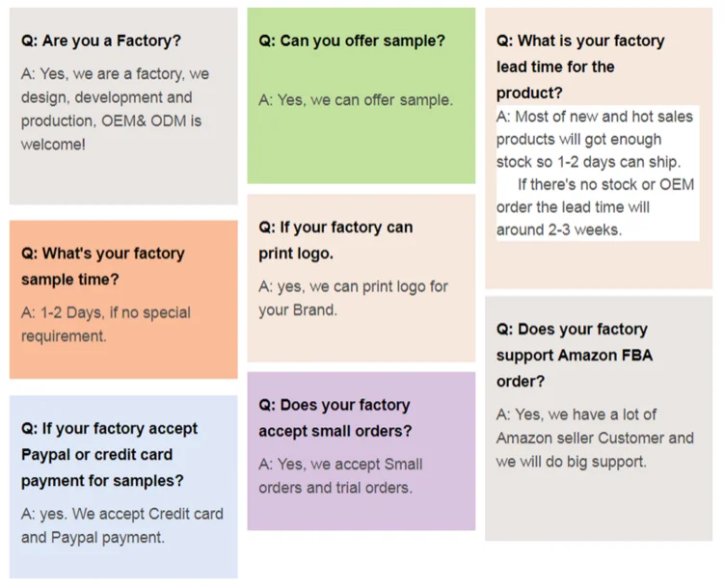Select the 'Amazon seller Customer' answer text
724x588 pixels.
595,438
